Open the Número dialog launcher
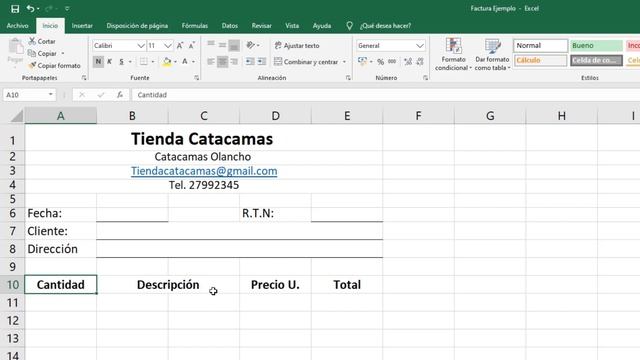Viewport: 640px width, 360px height. point(425,78)
